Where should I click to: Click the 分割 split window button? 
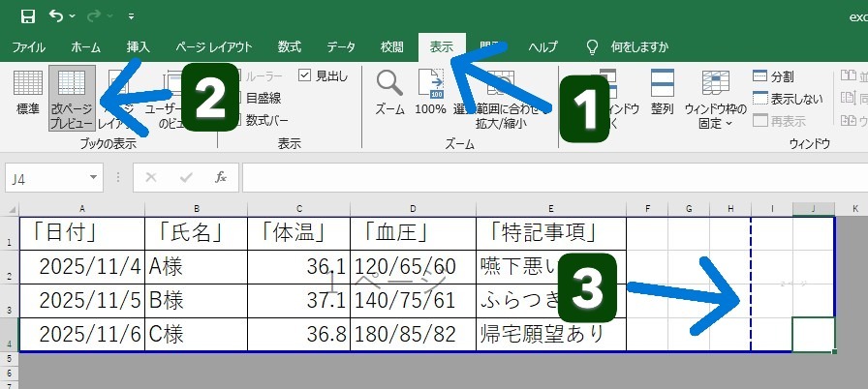pyautogui.click(x=774, y=76)
